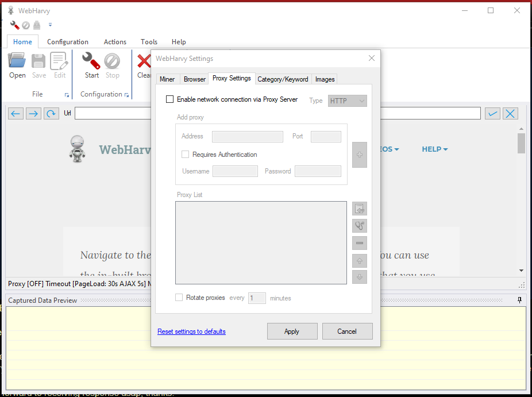Viewport: 532px width, 397px height.
Task: Check Requires Authentication box
Action: click(185, 155)
